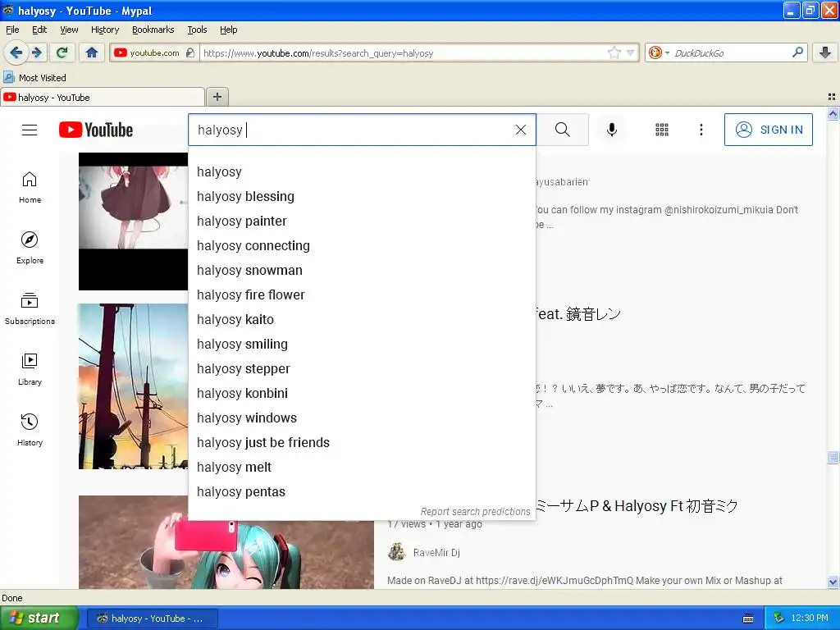Select the halyosy - YouTube taskbar button

pyautogui.click(x=152, y=619)
